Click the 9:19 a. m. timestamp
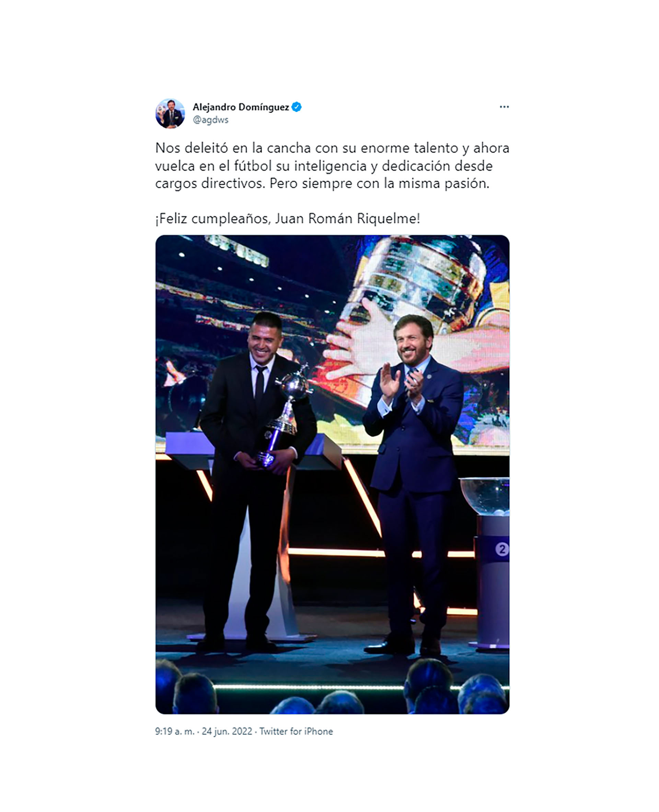Screen dimensions: 659x812 [175, 732]
